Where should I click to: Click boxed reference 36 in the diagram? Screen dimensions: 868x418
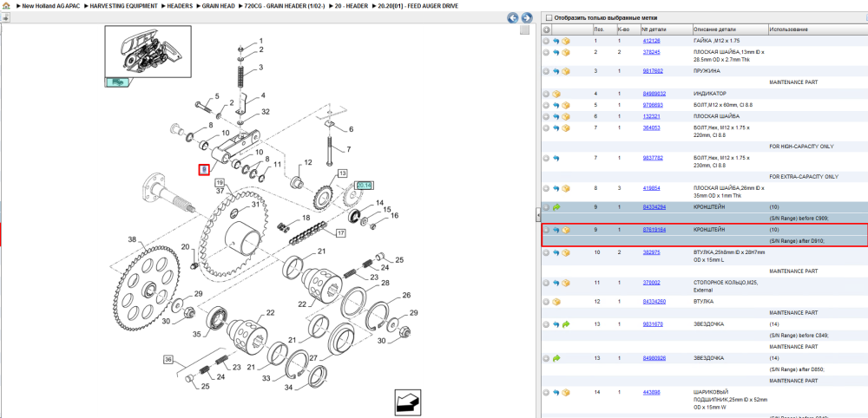tap(168, 360)
